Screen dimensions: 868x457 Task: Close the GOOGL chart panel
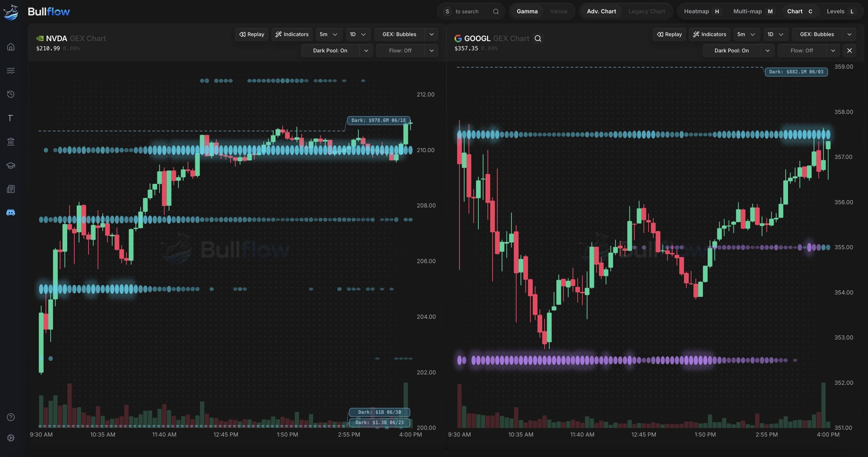tap(849, 51)
